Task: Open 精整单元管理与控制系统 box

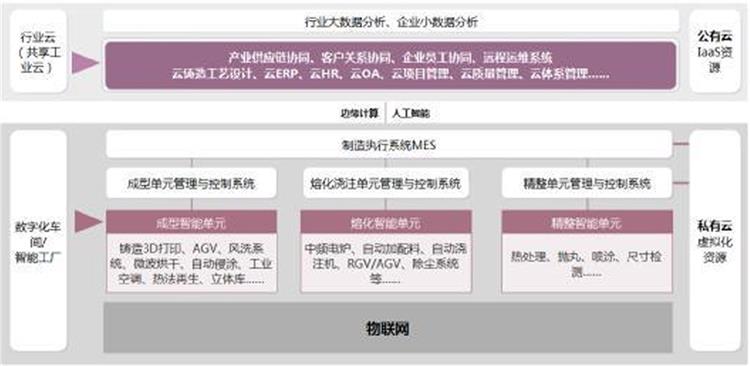Action: pyautogui.click(x=587, y=183)
